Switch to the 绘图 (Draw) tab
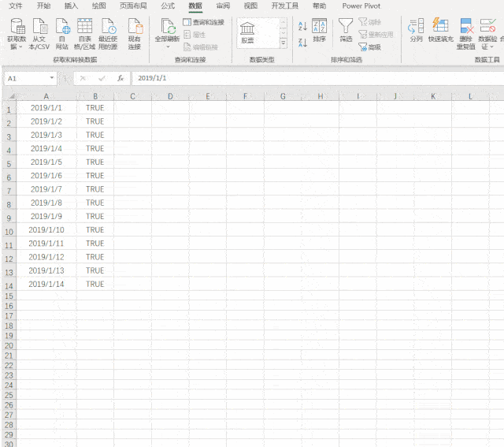Screen dimensions: 504x447 (x=98, y=6)
